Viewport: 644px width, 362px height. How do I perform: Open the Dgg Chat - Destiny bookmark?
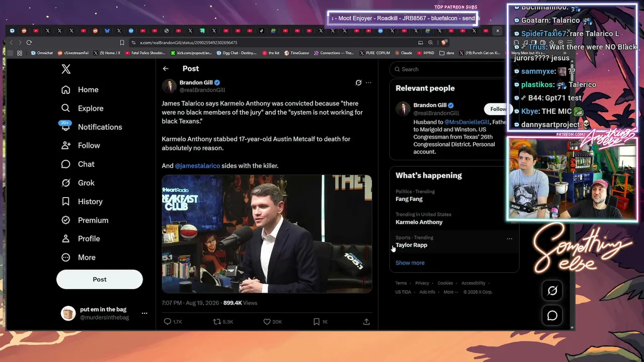click(236, 53)
